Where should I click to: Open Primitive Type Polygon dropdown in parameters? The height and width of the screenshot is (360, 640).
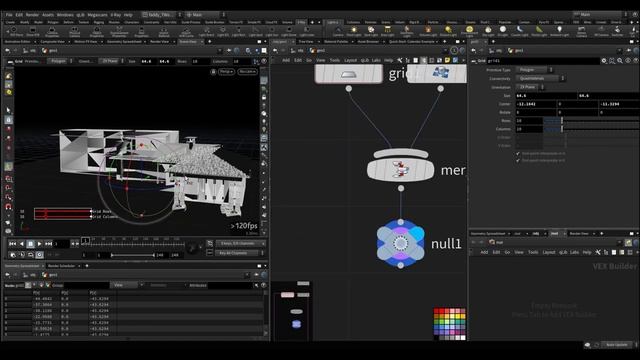(x=534, y=70)
